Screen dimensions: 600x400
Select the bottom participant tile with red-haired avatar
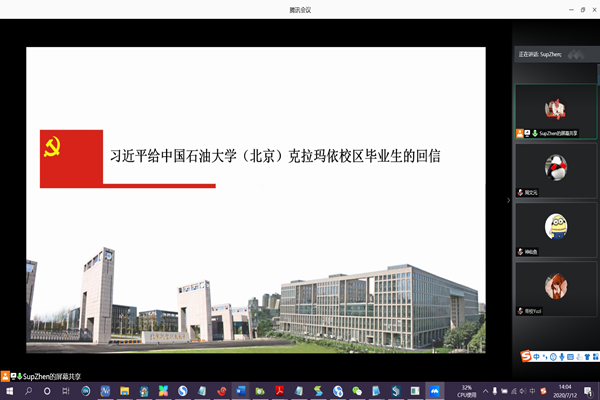(556, 288)
